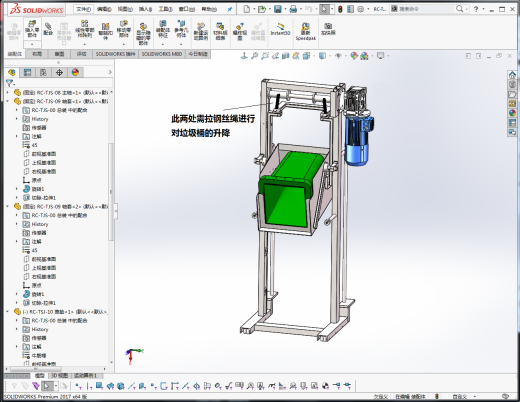
Task: Open the File menu in menu bar
Action: pos(83,9)
